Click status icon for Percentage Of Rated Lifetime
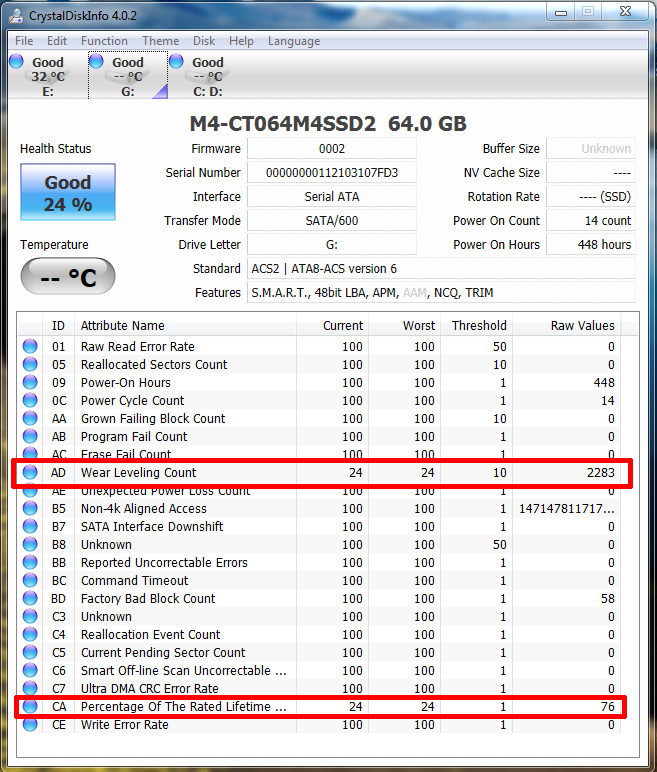 tap(30, 706)
